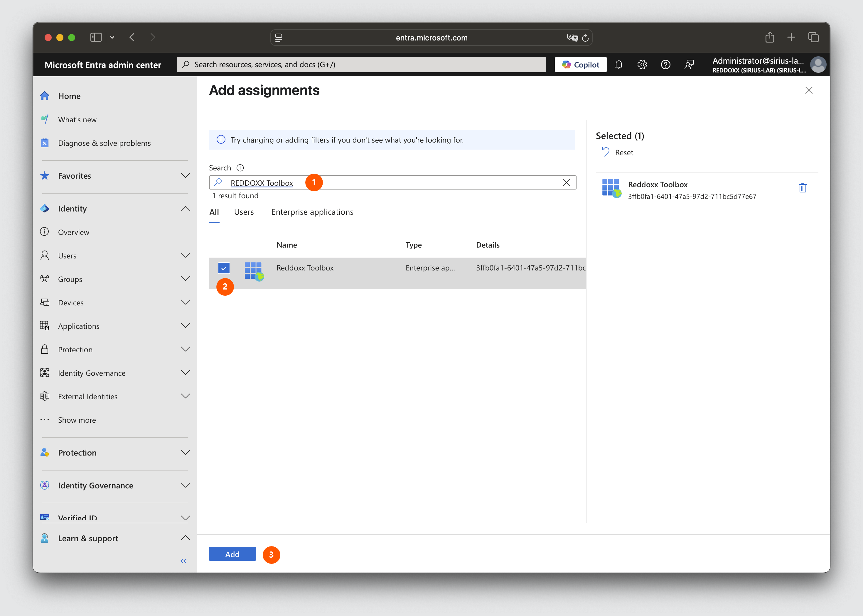Click the Safari sidebar toggle icon

click(x=96, y=37)
